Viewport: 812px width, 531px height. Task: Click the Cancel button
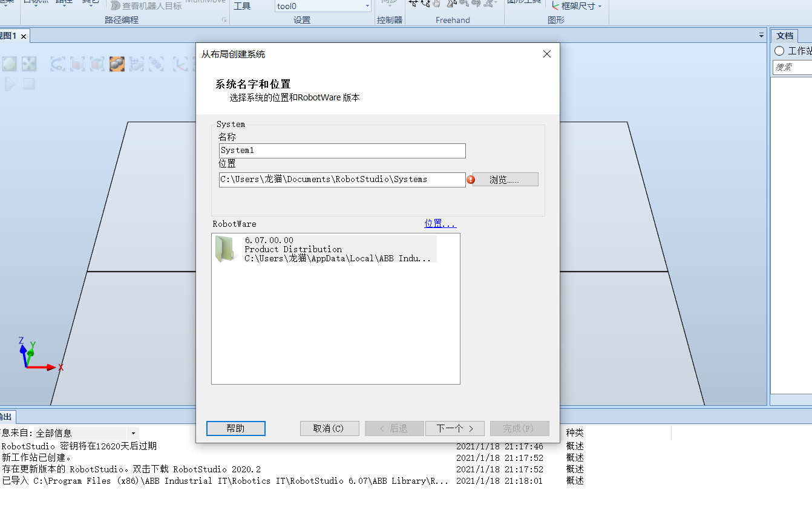(330, 428)
